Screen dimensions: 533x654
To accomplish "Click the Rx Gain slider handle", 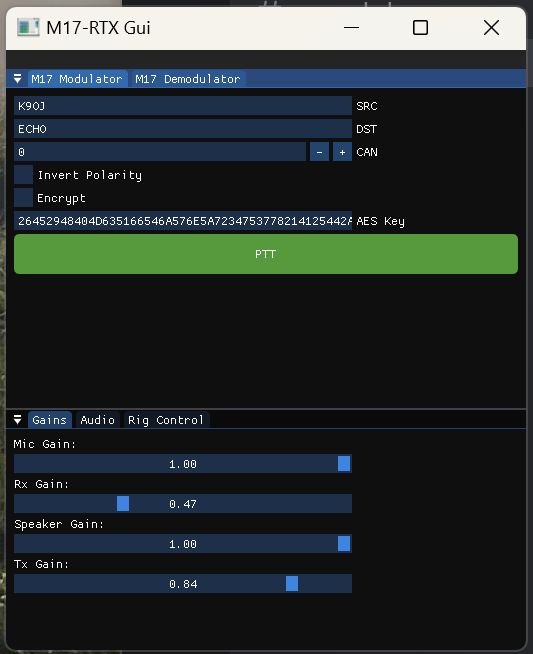I will tap(123, 503).
